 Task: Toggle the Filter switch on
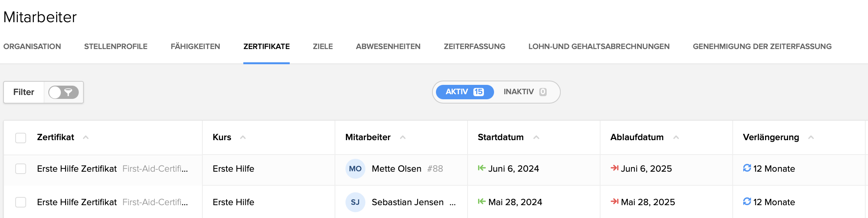63,92
